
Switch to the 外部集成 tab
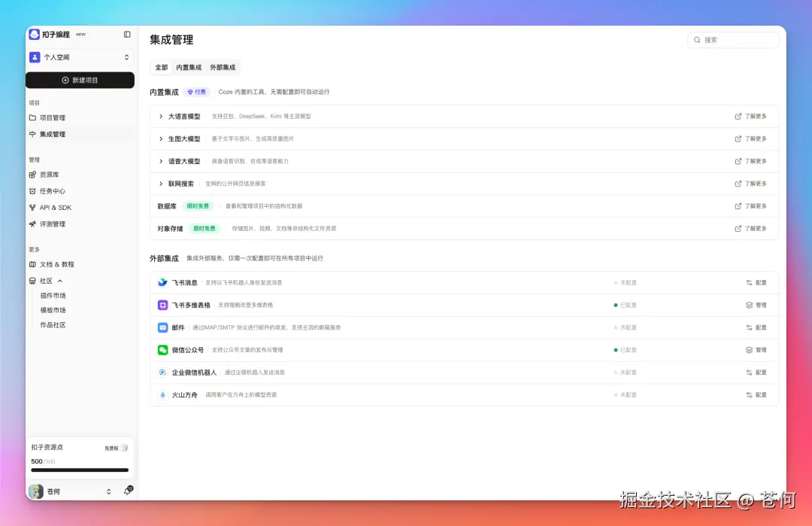[x=223, y=67]
